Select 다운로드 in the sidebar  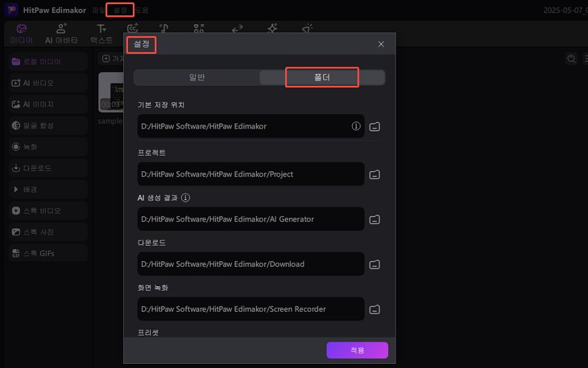48,168
